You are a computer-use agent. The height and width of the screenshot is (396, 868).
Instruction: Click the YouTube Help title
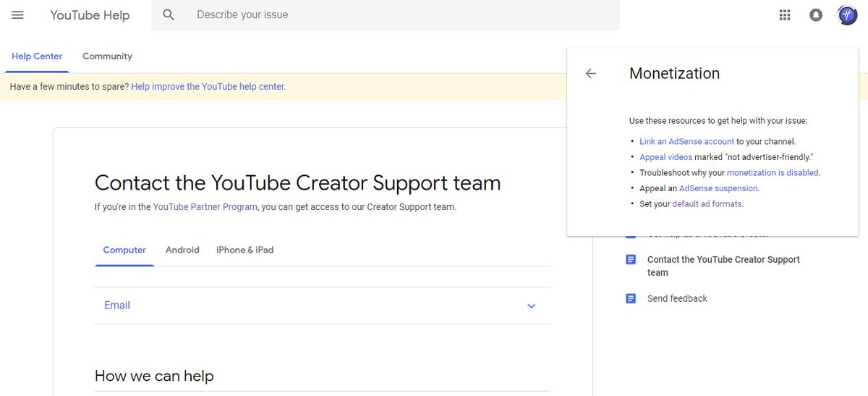[x=90, y=14]
